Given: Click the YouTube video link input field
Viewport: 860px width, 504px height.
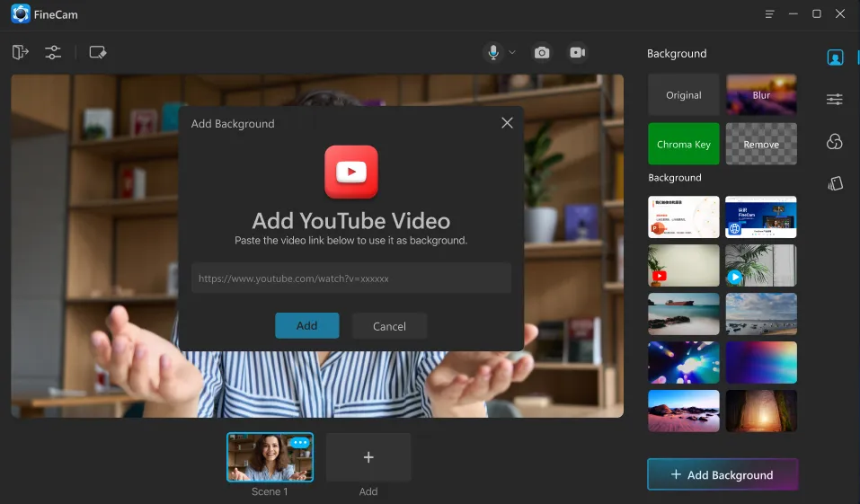Looking at the screenshot, I should pos(351,278).
